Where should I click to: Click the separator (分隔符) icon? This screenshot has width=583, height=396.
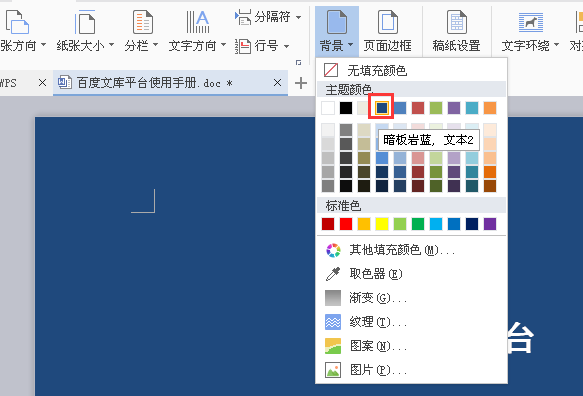coord(243,17)
